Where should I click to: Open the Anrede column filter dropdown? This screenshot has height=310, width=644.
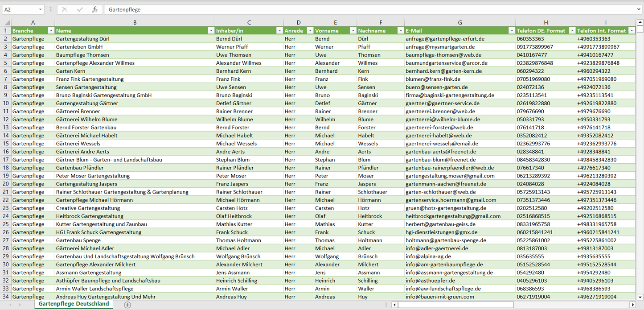(309, 31)
